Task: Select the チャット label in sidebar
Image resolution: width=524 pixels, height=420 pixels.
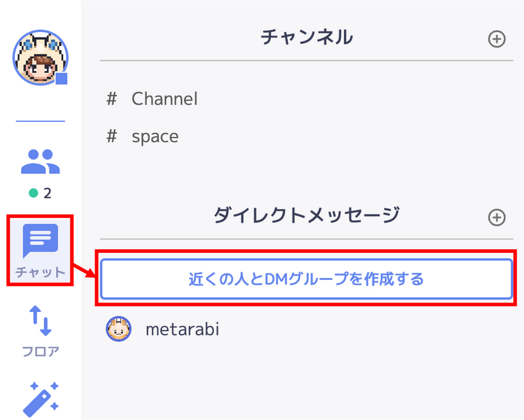Action: (41, 272)
